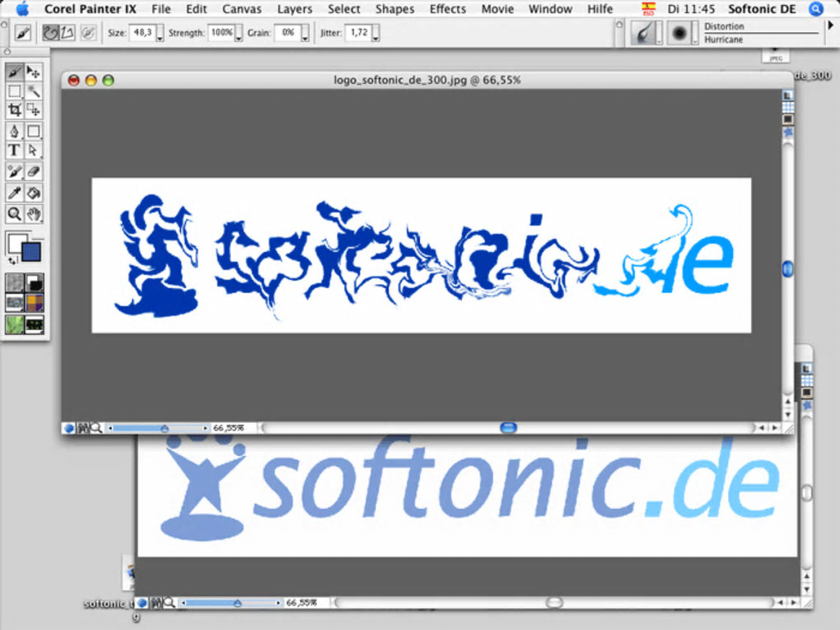Toggle the grid in front window
840x630 pixels.
tap(787, 107)
